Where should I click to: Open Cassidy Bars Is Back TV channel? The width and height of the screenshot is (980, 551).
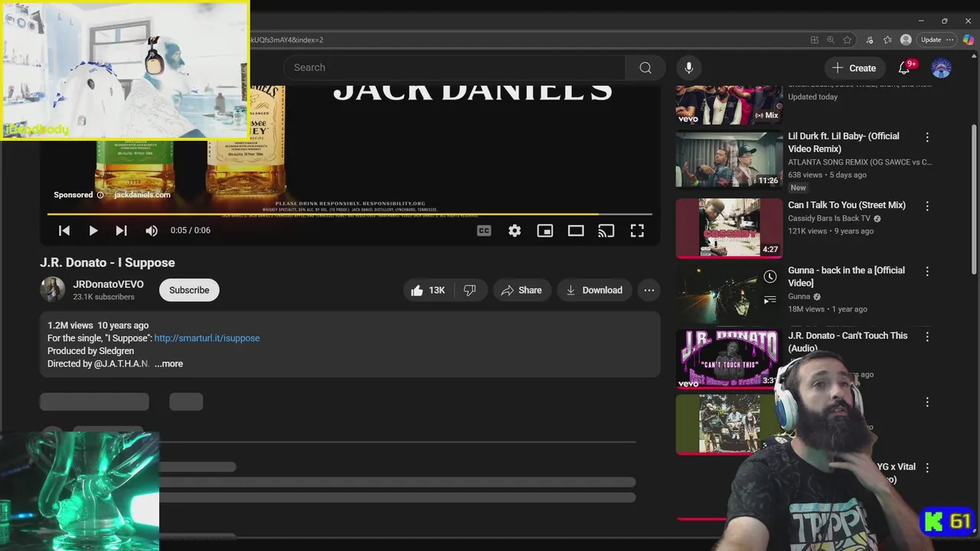pos(829,218)
